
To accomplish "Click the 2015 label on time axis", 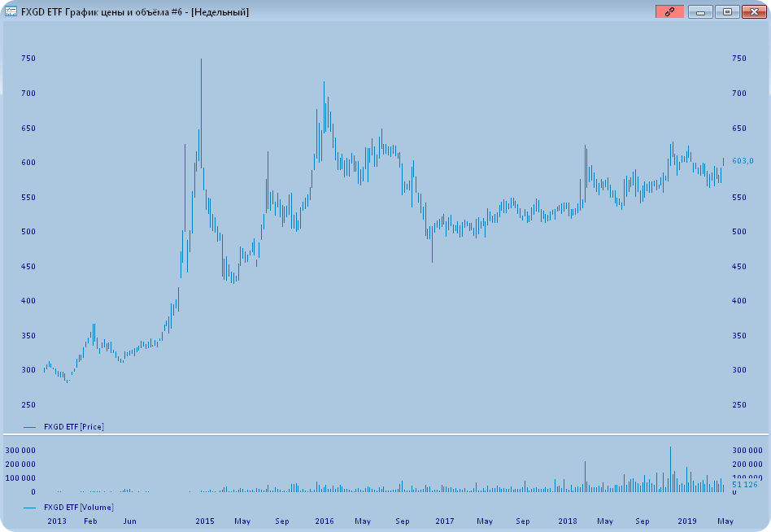I will 205,521.
